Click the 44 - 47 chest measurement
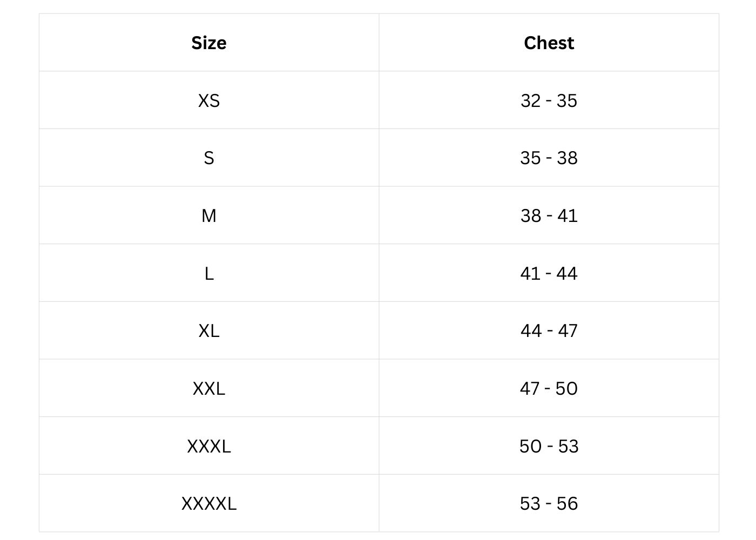This screenshot has height=540, width=756. pos(549,330)
